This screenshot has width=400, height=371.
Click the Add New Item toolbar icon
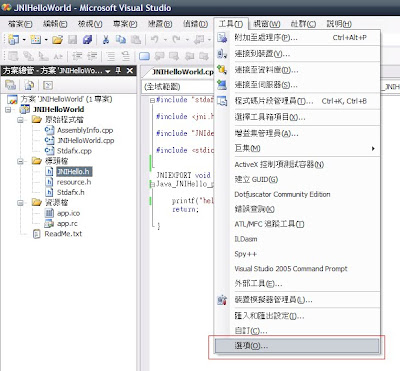[35, 40]
